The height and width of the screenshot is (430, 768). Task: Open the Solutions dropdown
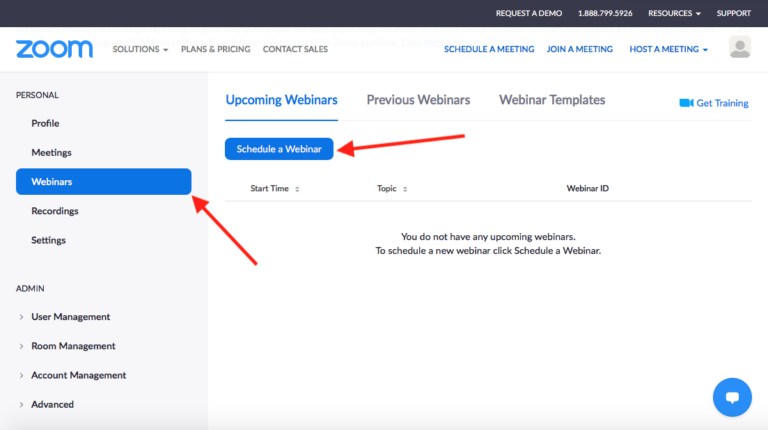pos(140,49)
